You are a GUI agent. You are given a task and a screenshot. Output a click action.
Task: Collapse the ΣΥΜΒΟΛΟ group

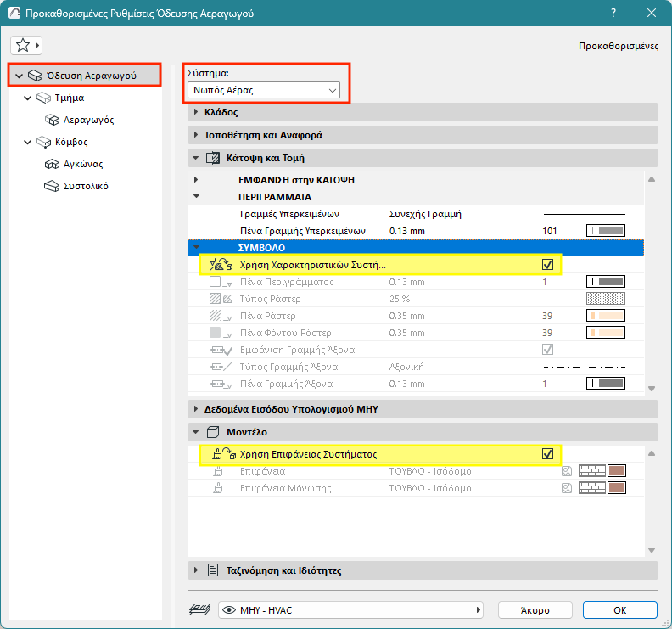(x=196, y=247)
